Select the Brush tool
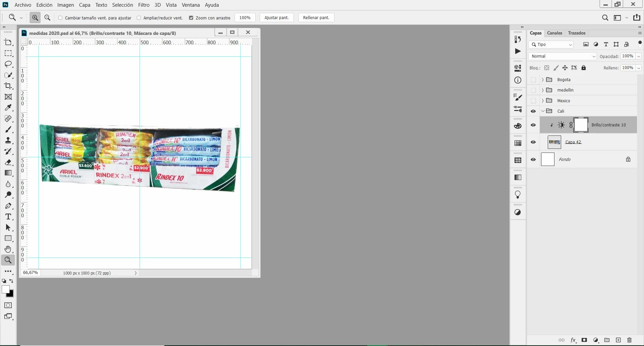644x346 pixels. click(8, 129)
